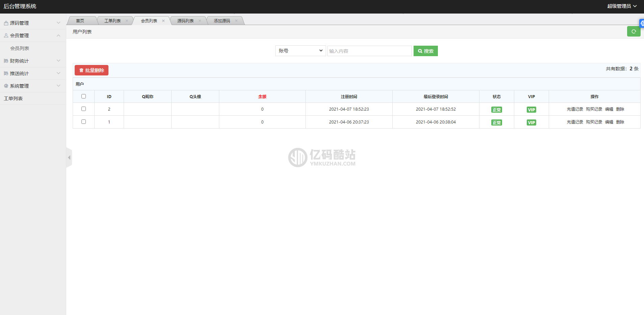Viewport: 644px width, 315px height.
Task: Click registration time 2021-04-07 18:52:23
Action: point(349,109)
